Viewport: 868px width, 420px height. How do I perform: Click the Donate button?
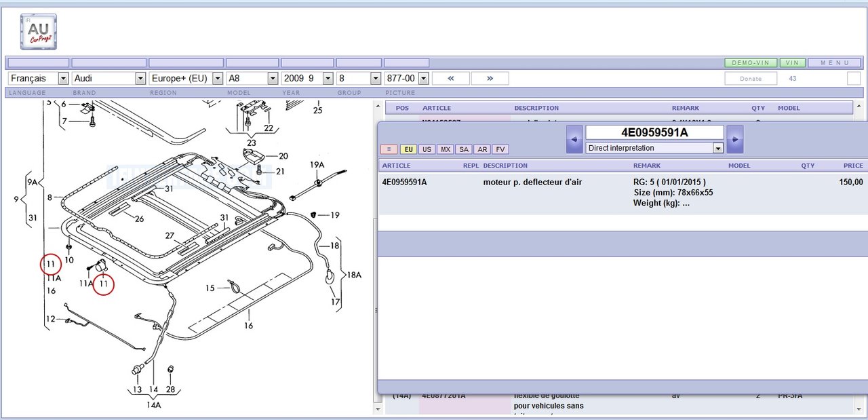pos(750,79)
